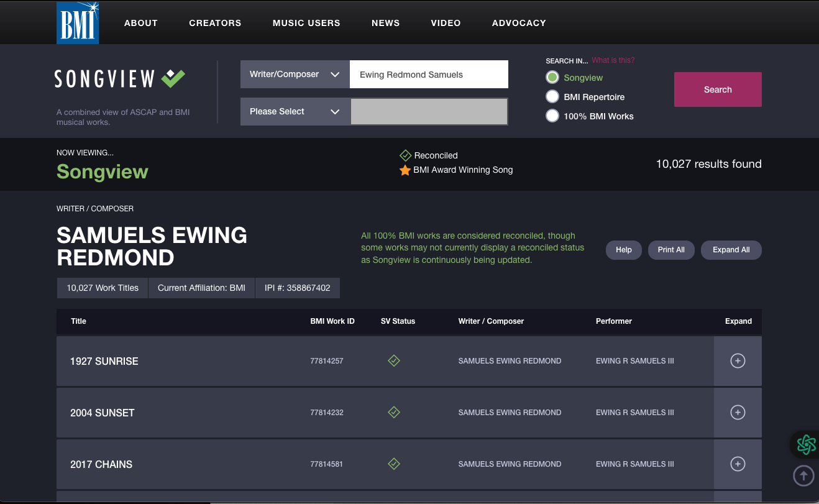This screenshot has height=504, width=819.
Task: Click BMI Work ID 77814581
Action: point(327,464)
